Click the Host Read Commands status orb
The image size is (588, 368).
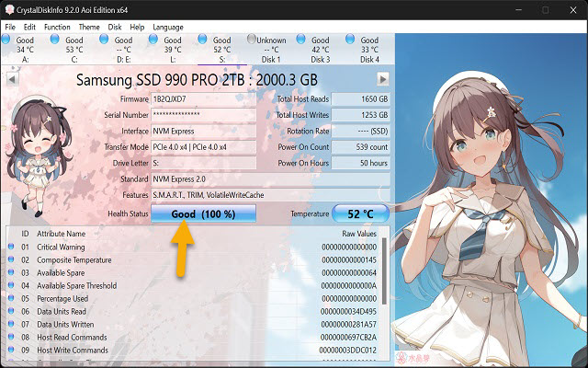pos(11,337)
